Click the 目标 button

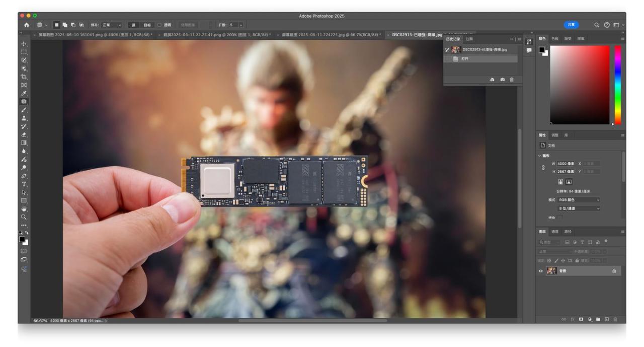coord(147,25)
